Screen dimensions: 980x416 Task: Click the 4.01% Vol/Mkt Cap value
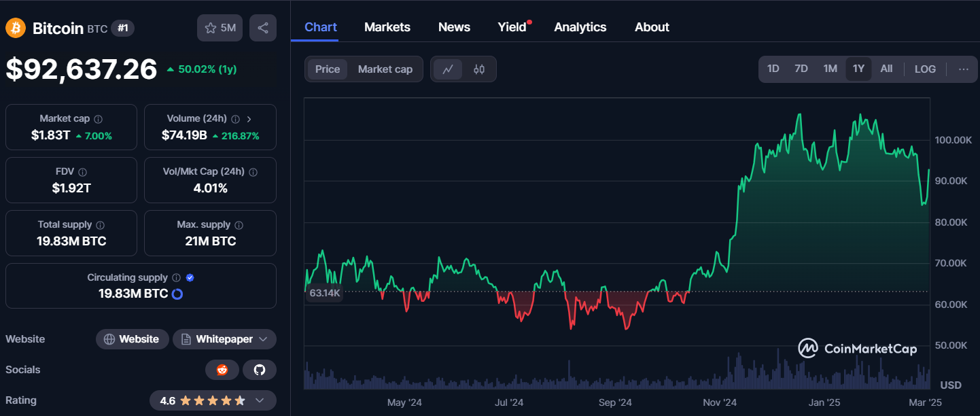click(x=210, y=188)
